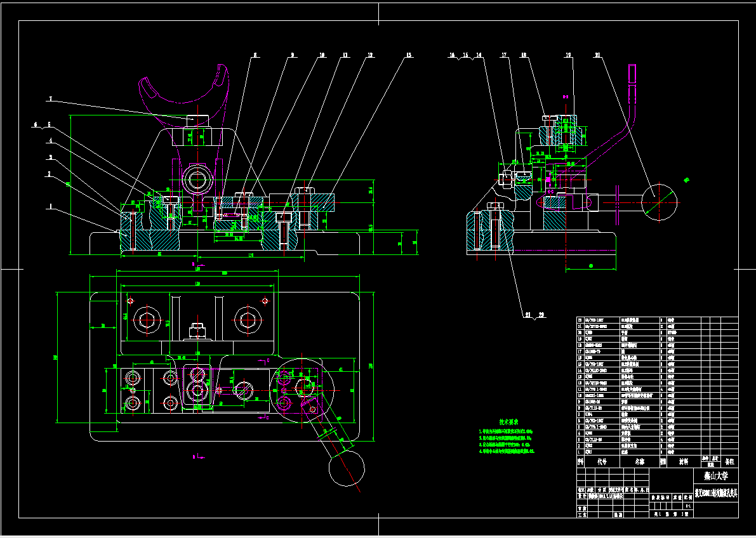Click the 代号 column header in parts list

click(602, 461)
